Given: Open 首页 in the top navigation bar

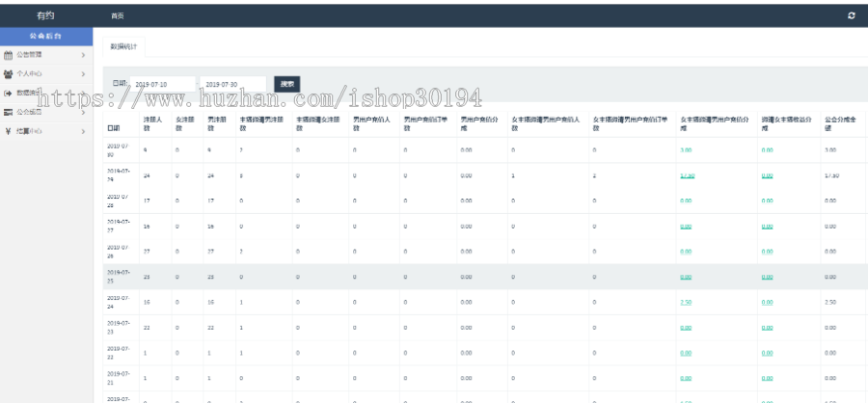Looking at the screenshot, I should pos(118,16).
